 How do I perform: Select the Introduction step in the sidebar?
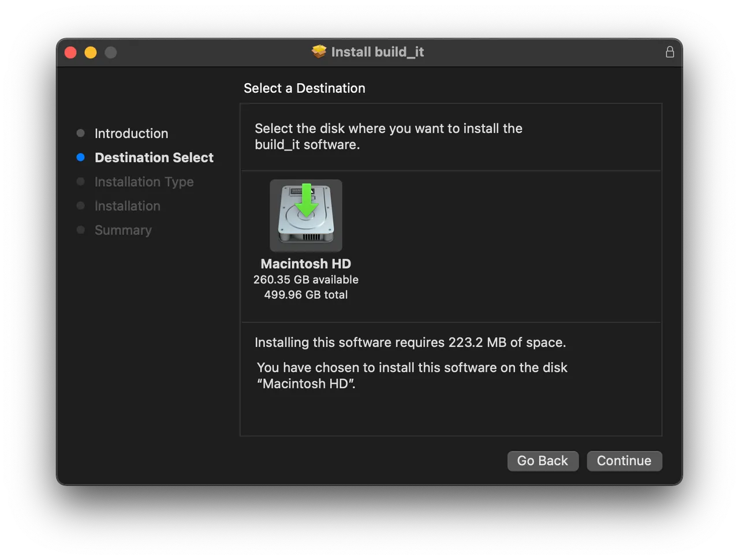point(131,133)
